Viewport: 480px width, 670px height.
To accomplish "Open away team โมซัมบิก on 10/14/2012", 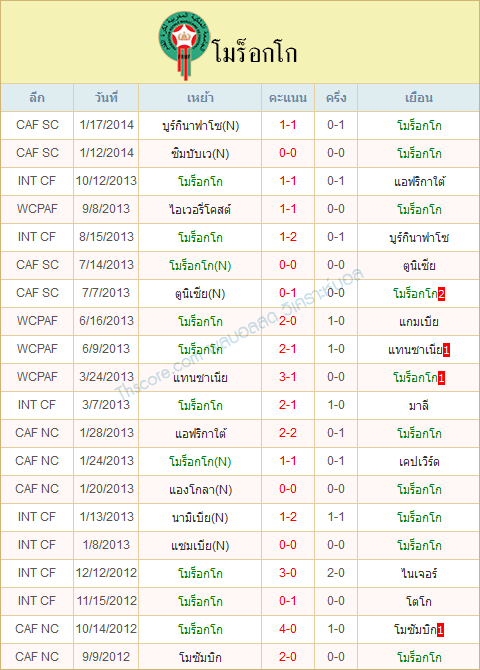I will pos(415,629).
